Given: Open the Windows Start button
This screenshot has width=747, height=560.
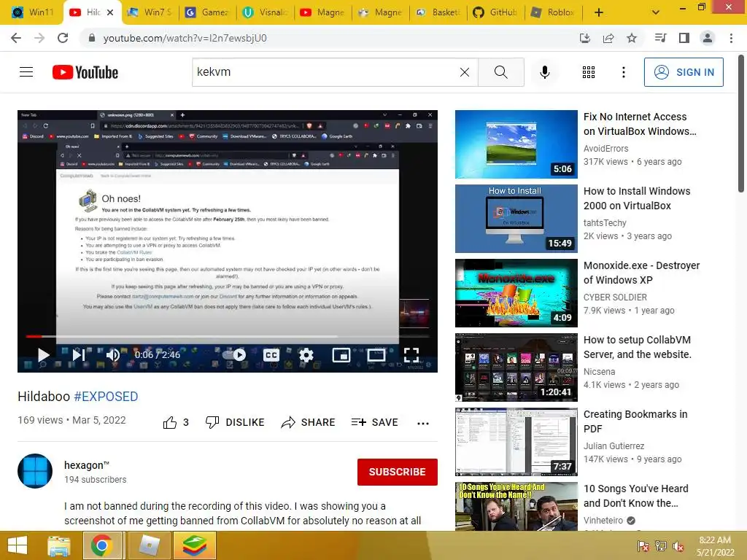Looking at the screenshot, I should coord(18,545).
